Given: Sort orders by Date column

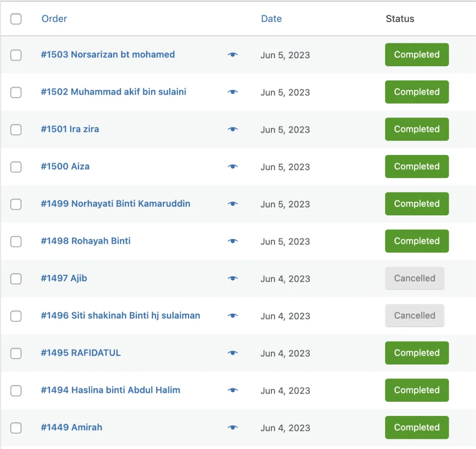Looking at the screenshot, I should tap(271, 19).
